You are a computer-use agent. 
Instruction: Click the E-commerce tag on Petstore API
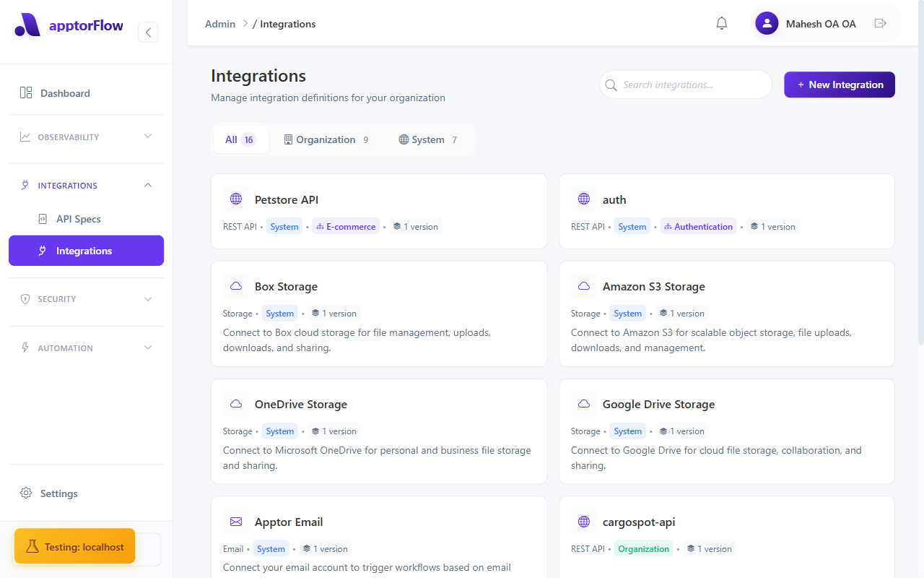(346, 226)
